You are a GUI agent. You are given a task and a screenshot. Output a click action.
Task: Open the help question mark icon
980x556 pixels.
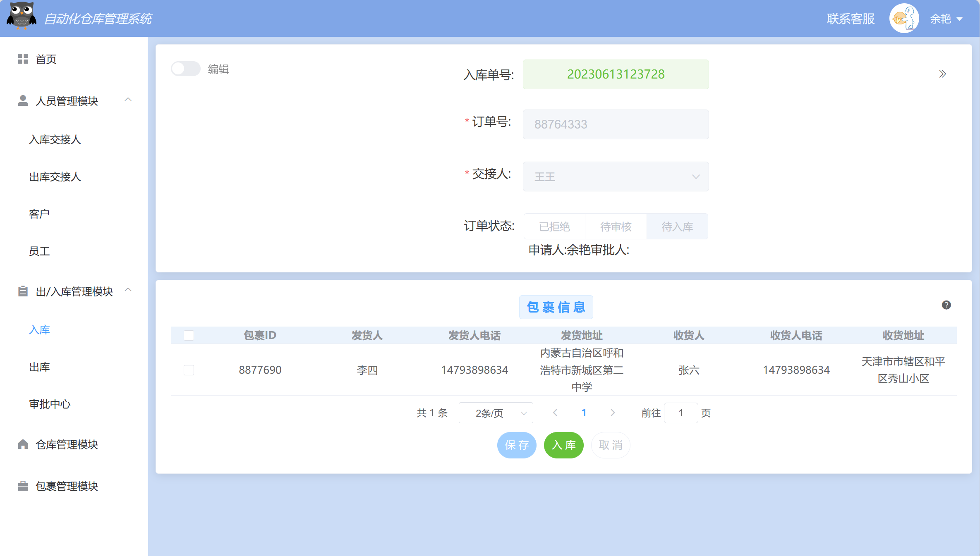point(946,305)
